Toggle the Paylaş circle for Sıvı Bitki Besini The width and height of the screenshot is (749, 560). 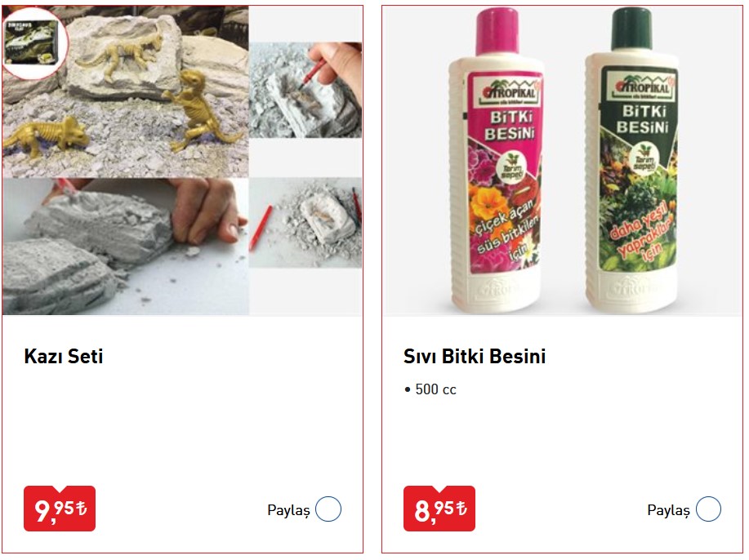[x=708, y=509]
